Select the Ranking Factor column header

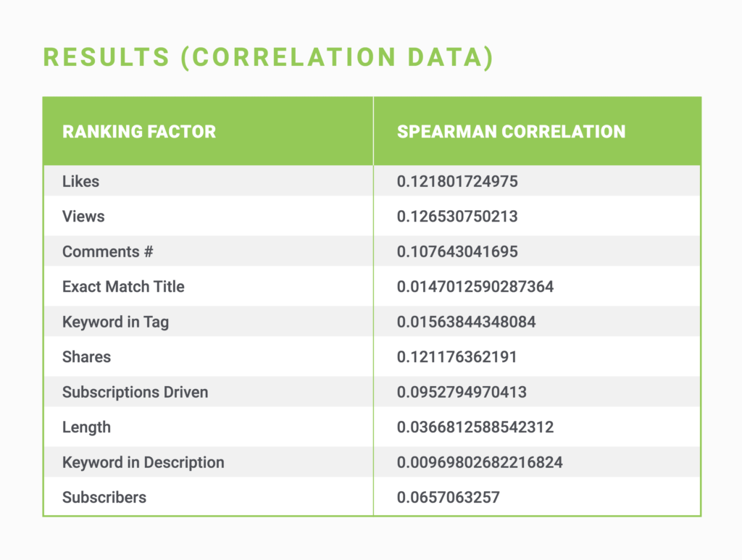click(x=139, y=132)
